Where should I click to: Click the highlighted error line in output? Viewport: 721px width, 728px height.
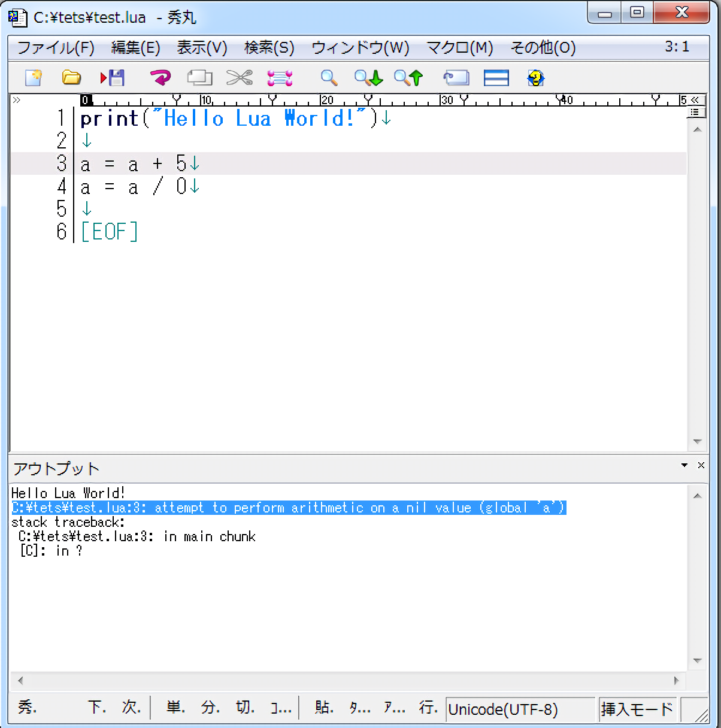point(289,508)
